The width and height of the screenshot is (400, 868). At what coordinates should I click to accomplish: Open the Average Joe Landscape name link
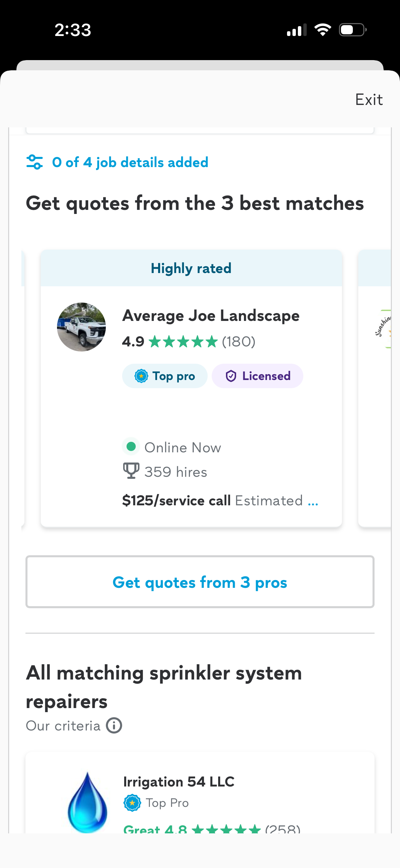[211, 316]
